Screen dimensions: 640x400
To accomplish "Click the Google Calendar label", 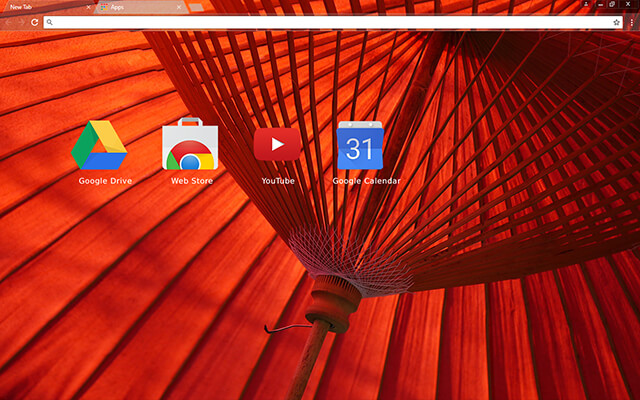I will coord(367,181).
